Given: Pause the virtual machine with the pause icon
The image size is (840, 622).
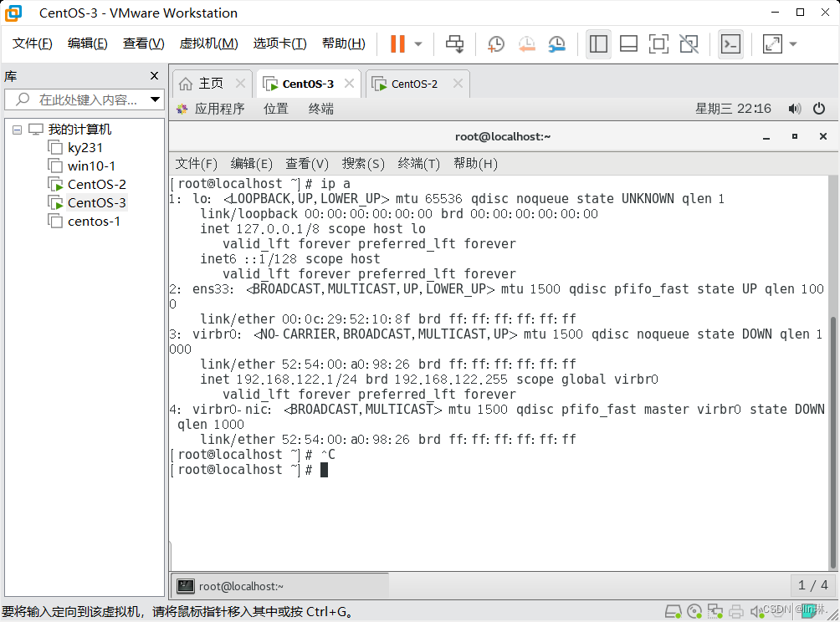Looking at the screenshot, I should point(397,44).
